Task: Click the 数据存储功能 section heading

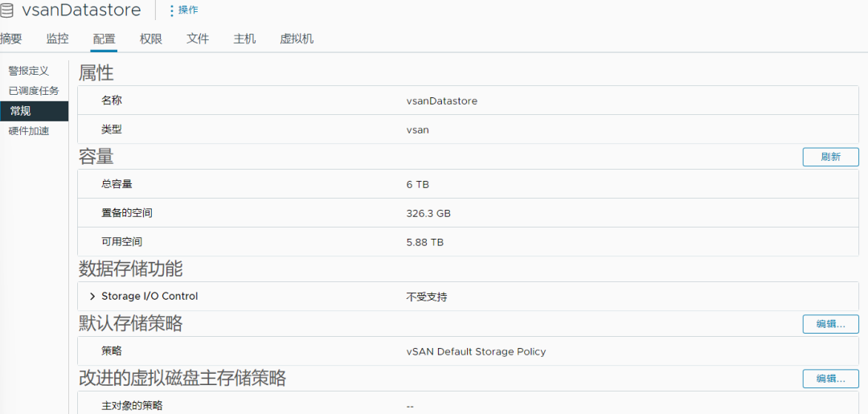Action: (x=130, y=269)
